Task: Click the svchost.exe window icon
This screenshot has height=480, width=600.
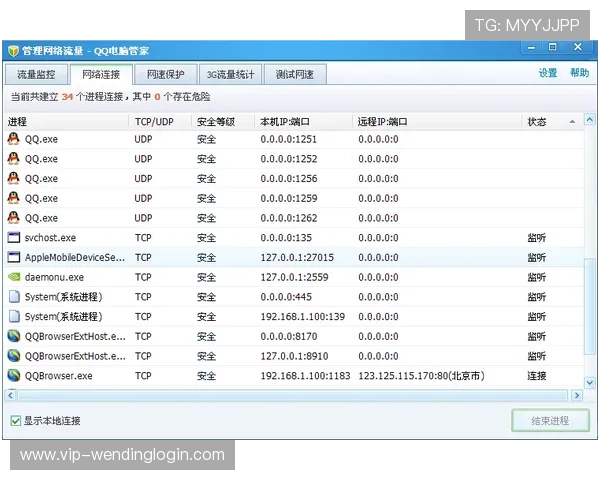Action: coord(14,237)
